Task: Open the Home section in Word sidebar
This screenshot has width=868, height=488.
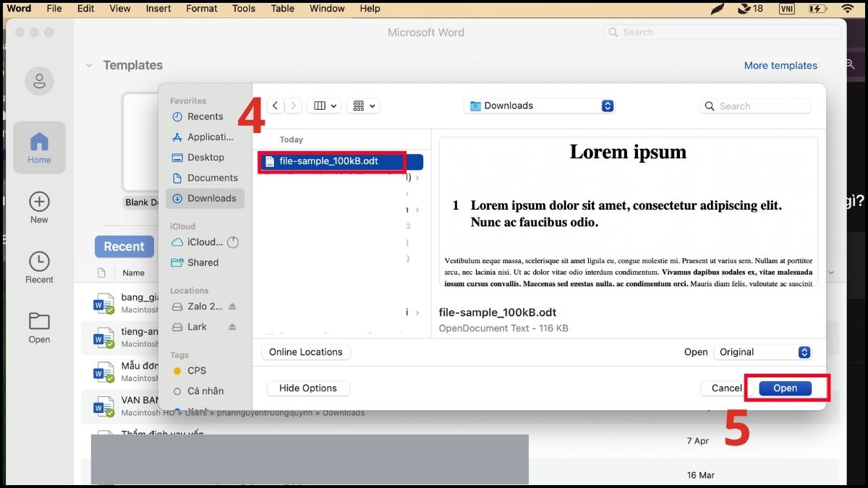Action: pos(39,147)
